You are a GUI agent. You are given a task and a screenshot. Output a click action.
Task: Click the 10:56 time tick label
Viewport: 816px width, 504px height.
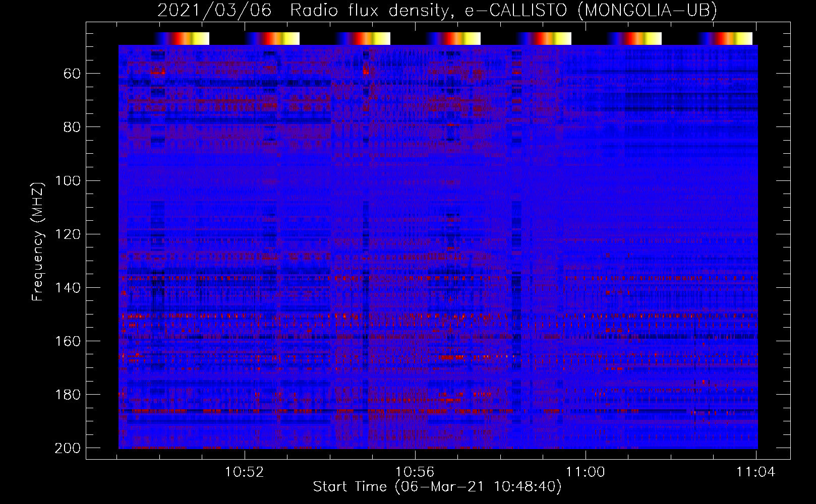pyautogui.click(x=415, y=472)
